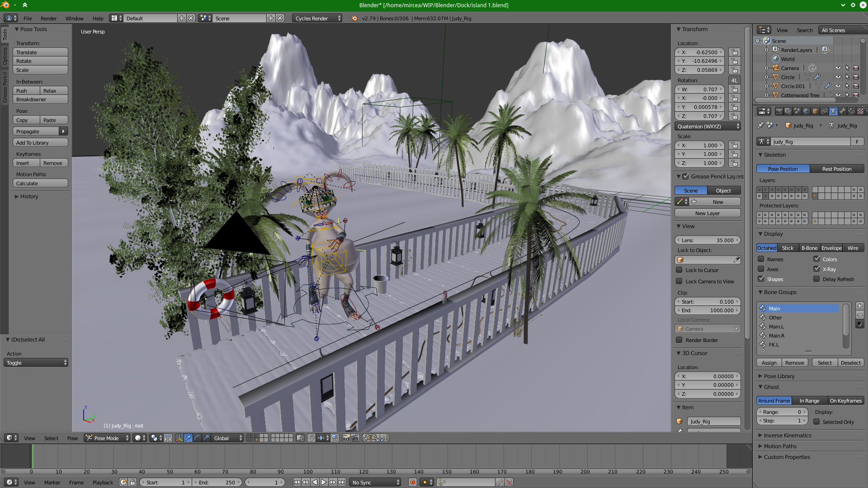Open the Pose Mode dropdown
868x488 pixels.
(x=107, y=438)
